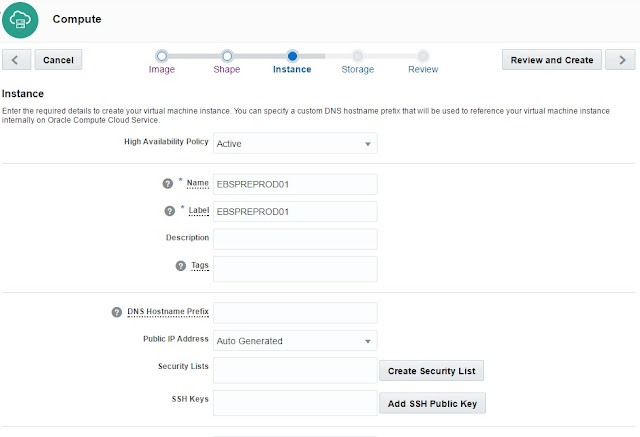The height and width of the screenshot is (437, 640).
Task: Open help icon beside DNS Hostname Prefix
Action: pos(117,312)
